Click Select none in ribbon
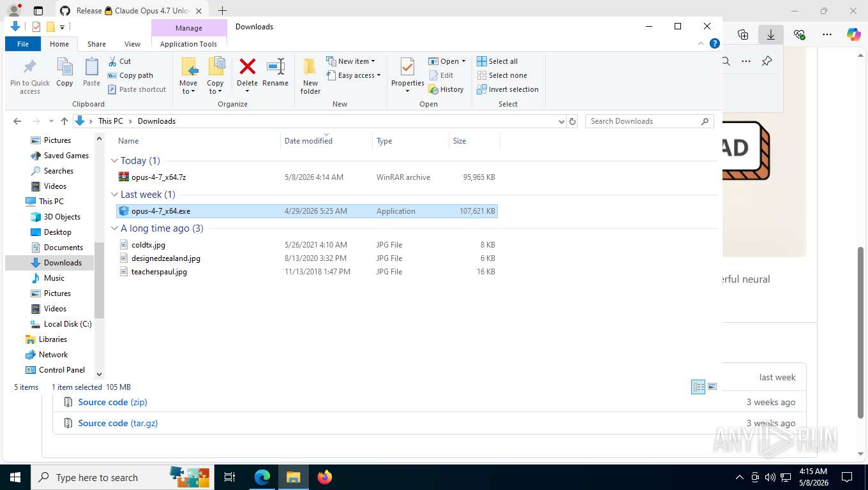This screenshot has height=490, width=868. tap(502, 75)
